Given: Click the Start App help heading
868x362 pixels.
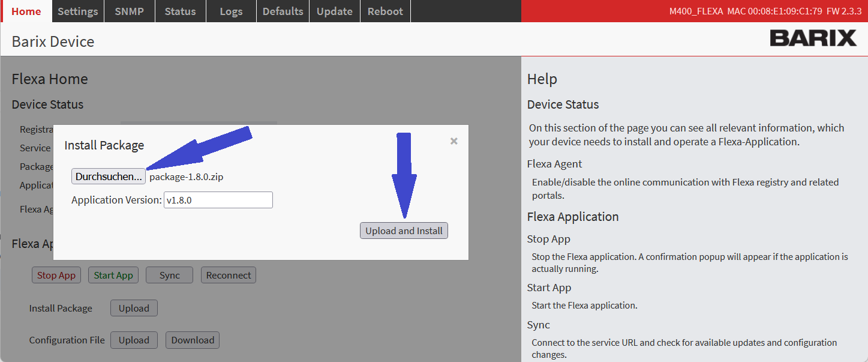Looking at the screenshot, I should click(549, 288).
